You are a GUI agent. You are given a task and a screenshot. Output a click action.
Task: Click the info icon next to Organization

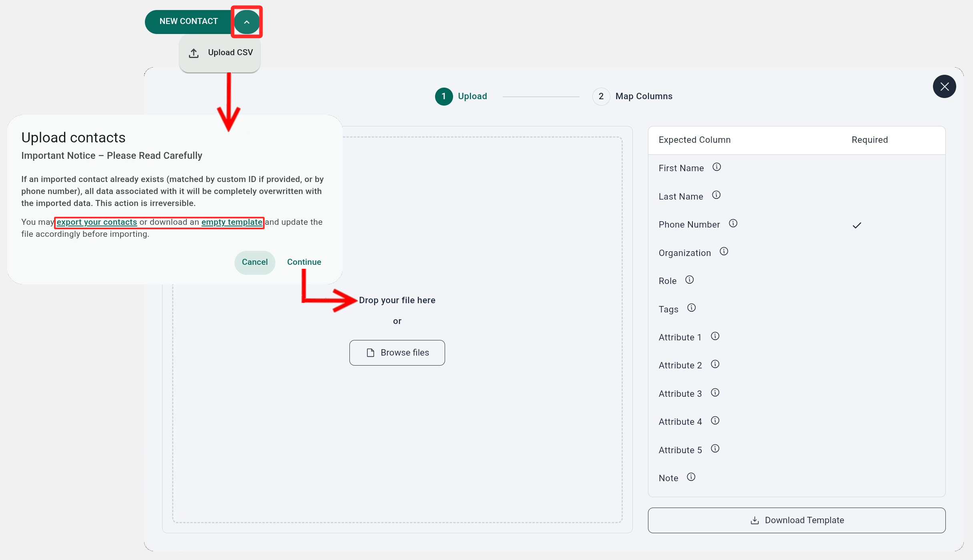tap(724, 252)
